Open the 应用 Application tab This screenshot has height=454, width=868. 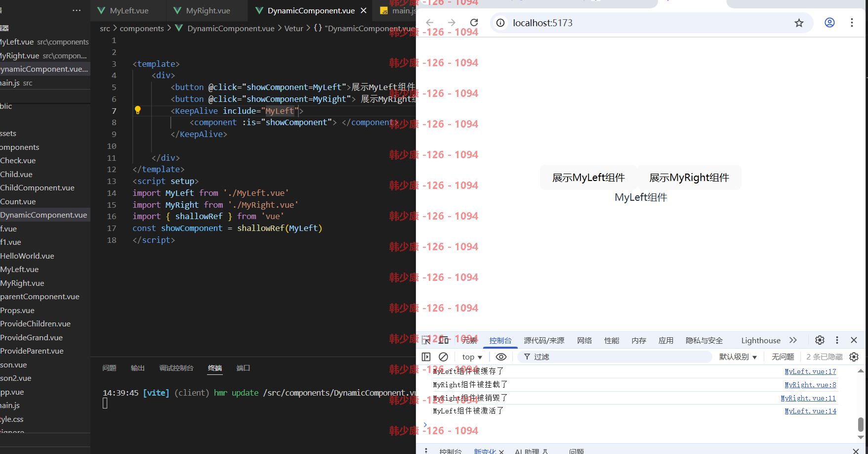click(x=666, y=340)
